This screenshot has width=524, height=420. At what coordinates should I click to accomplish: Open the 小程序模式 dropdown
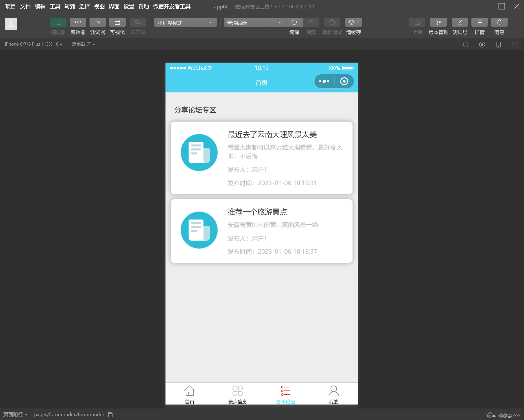coord(185,22)
